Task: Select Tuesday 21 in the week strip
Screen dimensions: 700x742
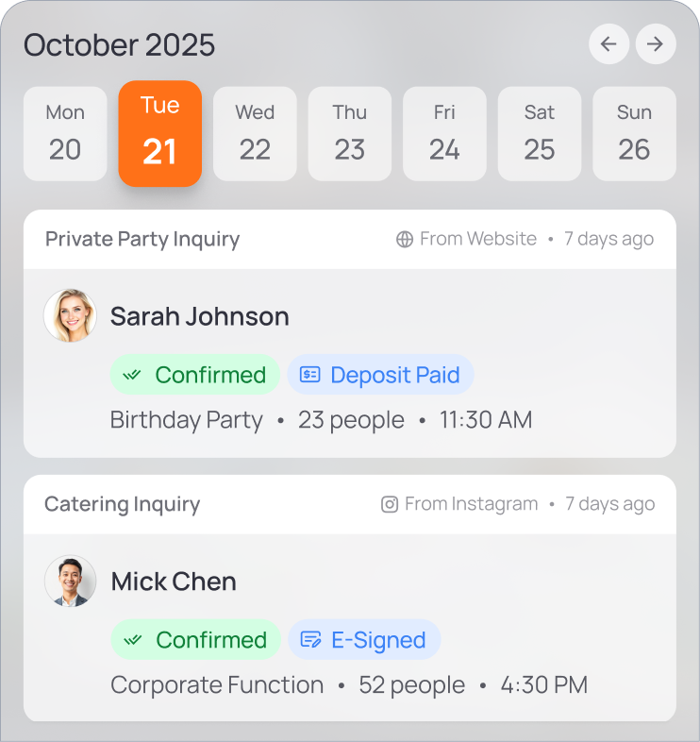Action: [159, 133]
